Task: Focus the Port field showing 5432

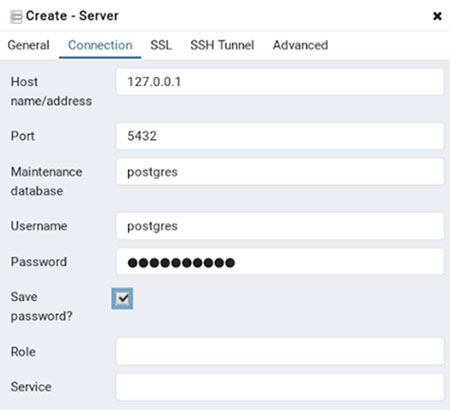Action: point(280,136)
